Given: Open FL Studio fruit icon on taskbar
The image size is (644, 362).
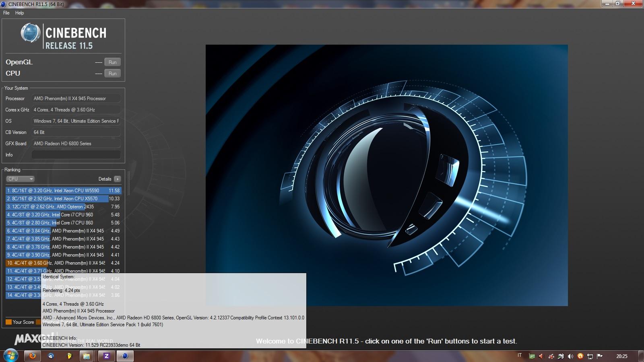Looking at the screenshot, I should [69, 356].
